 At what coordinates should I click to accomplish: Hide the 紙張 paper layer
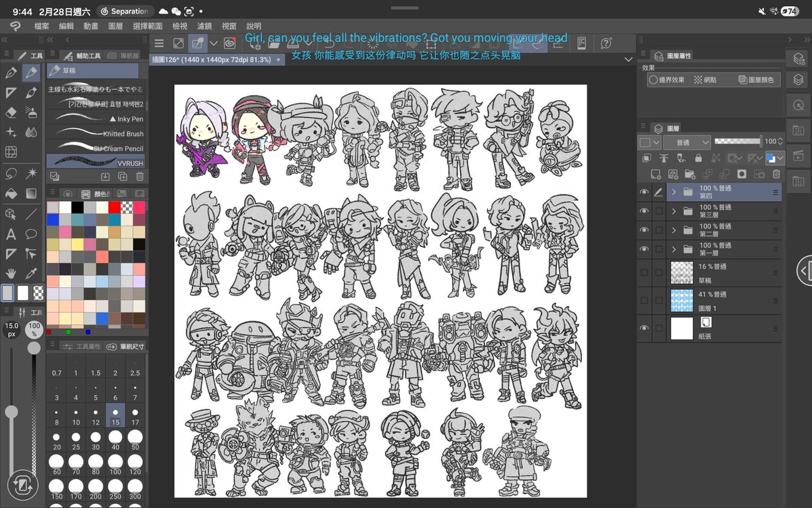pos(644,328)
